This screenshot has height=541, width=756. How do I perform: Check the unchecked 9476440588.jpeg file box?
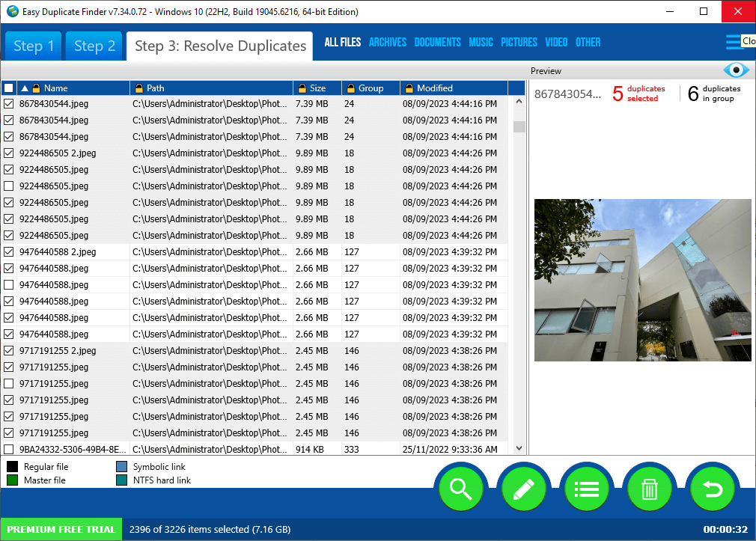pyautogui.click(x=9, y=285)
